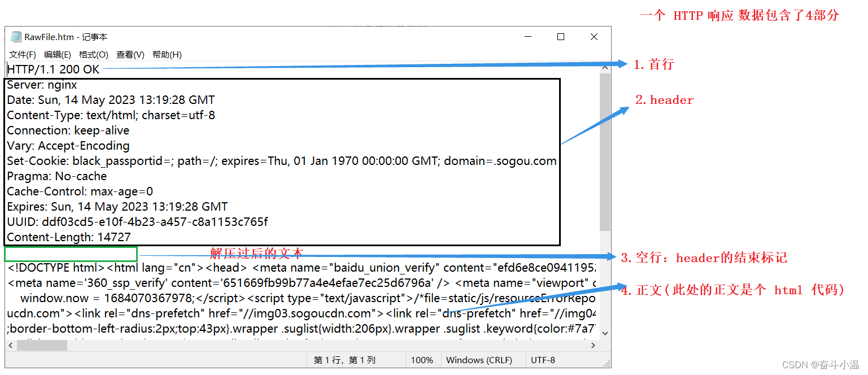The image size is (868, 375).
Task: Click the horizontal scrollbar right arrow
Action: (x=594, y=345)
